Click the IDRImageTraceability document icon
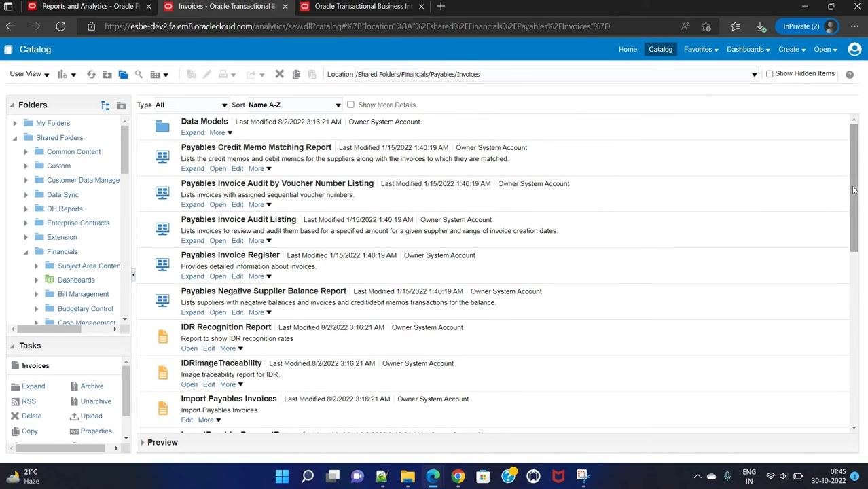This screenshot has width=868, height=489. (x=162, y=372)
